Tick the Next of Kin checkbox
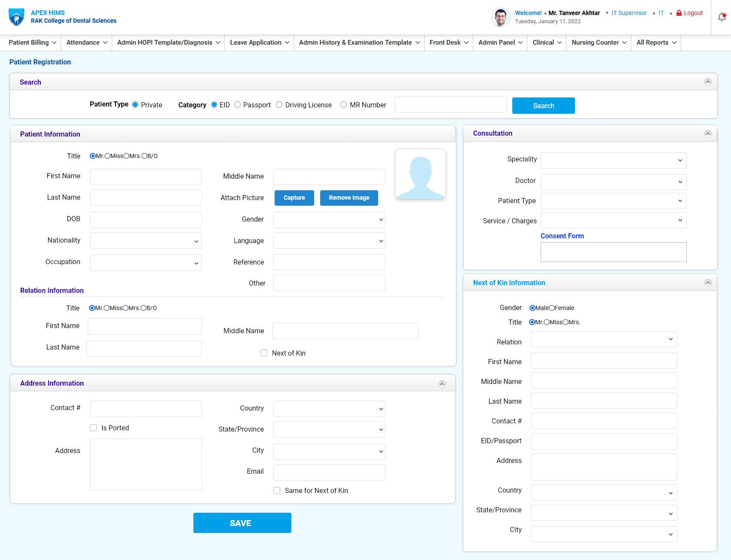This screenshot has width=731, height=560. (x=264, y=353)
